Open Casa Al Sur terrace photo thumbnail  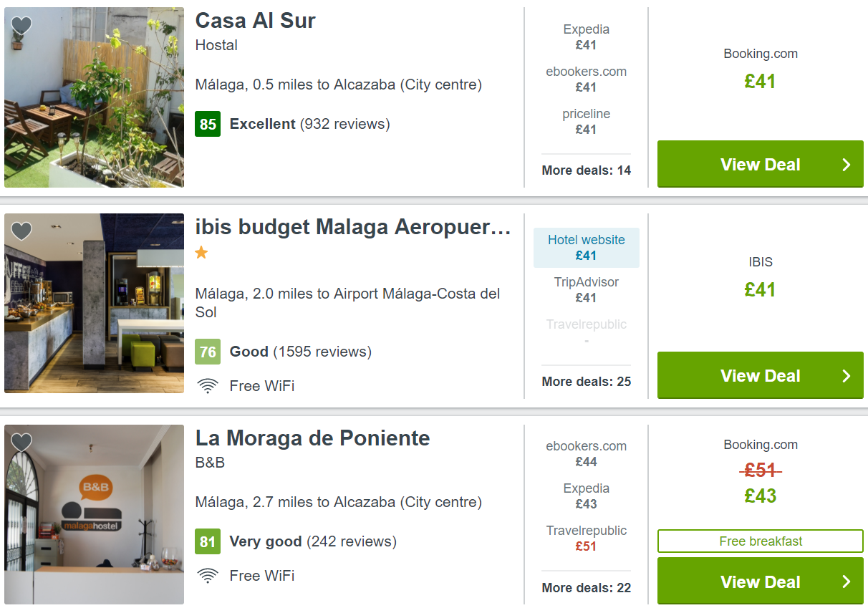(94, 97)
